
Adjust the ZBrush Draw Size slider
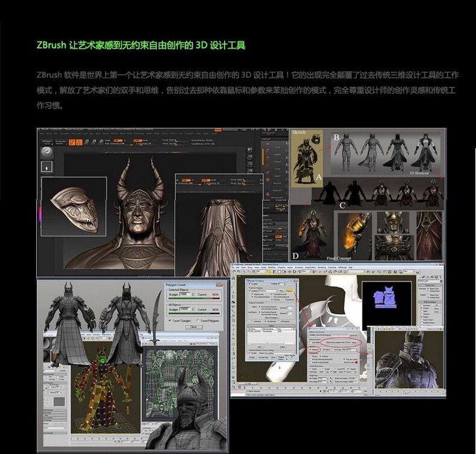(175, 143)
